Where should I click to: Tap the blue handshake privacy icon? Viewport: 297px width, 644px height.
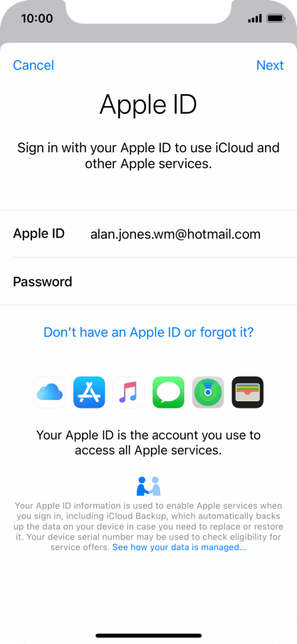click(x=148, y=486)
